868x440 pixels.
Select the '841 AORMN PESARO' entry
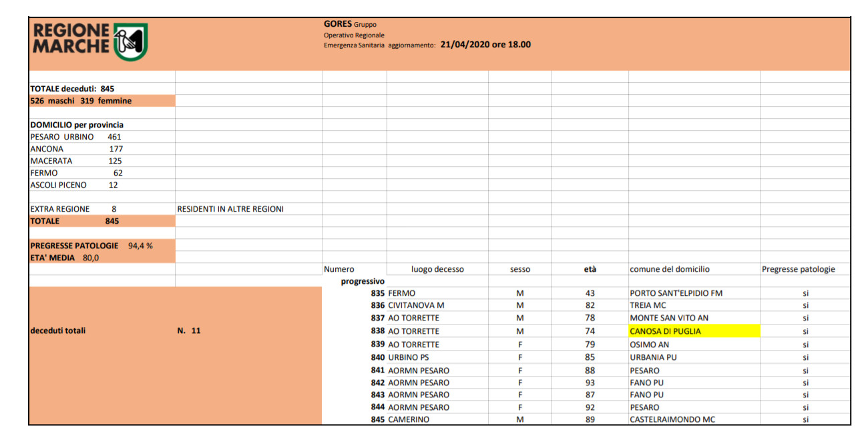pos(410,371)
